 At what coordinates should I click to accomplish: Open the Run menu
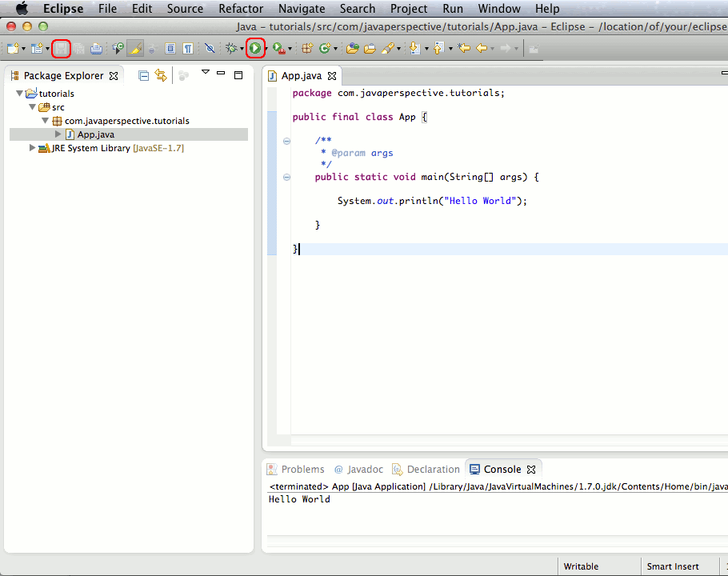pyautogui.click(x=453, y=9)
